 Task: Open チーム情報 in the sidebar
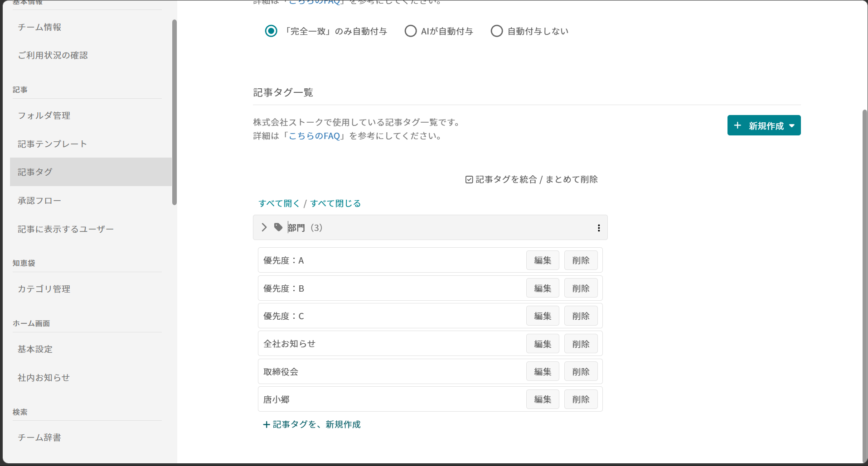tap(39, 27)
